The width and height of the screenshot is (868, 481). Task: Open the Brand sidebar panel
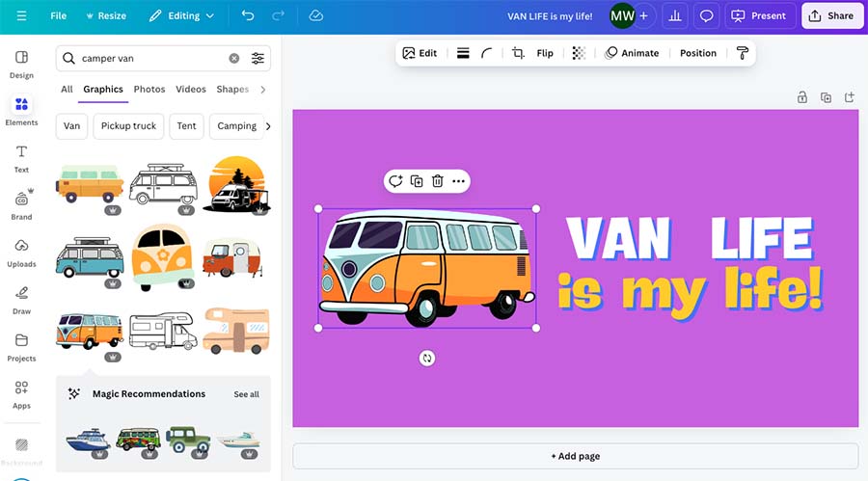click(x=21, y=204)
